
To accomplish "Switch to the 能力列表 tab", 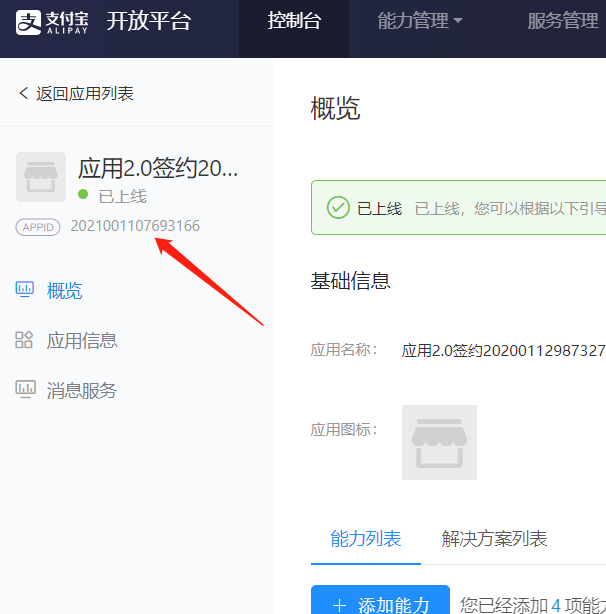I will click(x=366, y=539).
